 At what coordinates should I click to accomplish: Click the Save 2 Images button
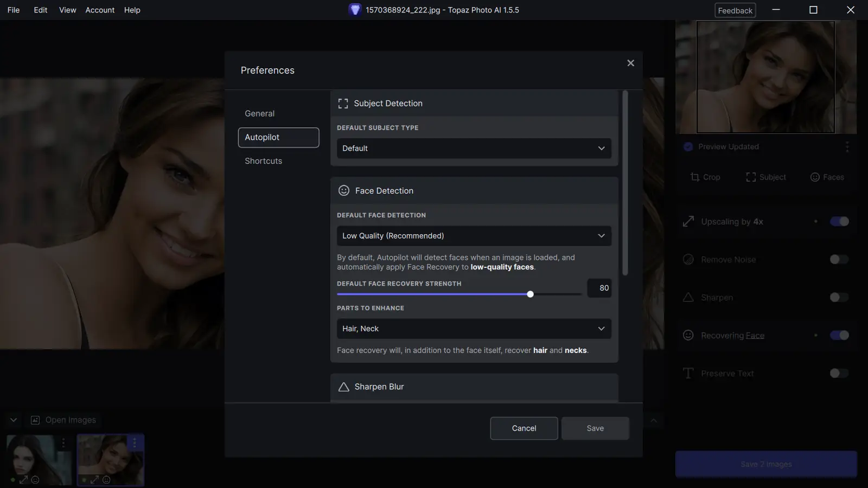point(766,464)
